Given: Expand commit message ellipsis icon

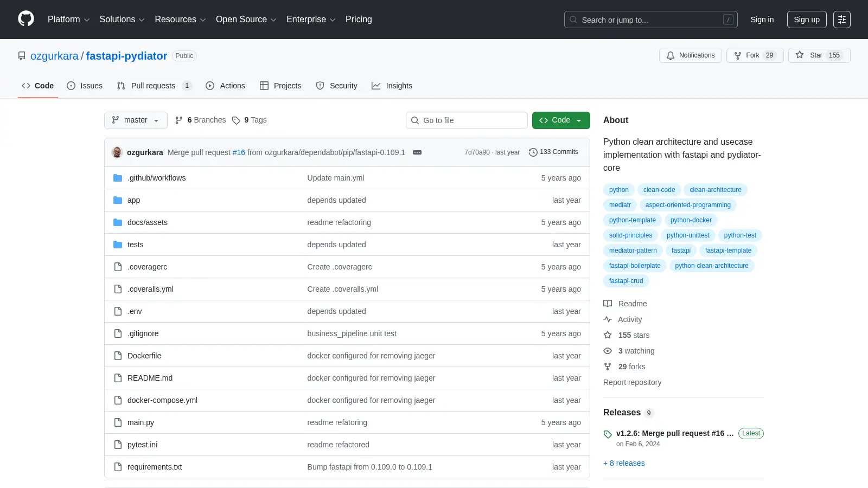Looking at the screenshot, I should (417, 152).
